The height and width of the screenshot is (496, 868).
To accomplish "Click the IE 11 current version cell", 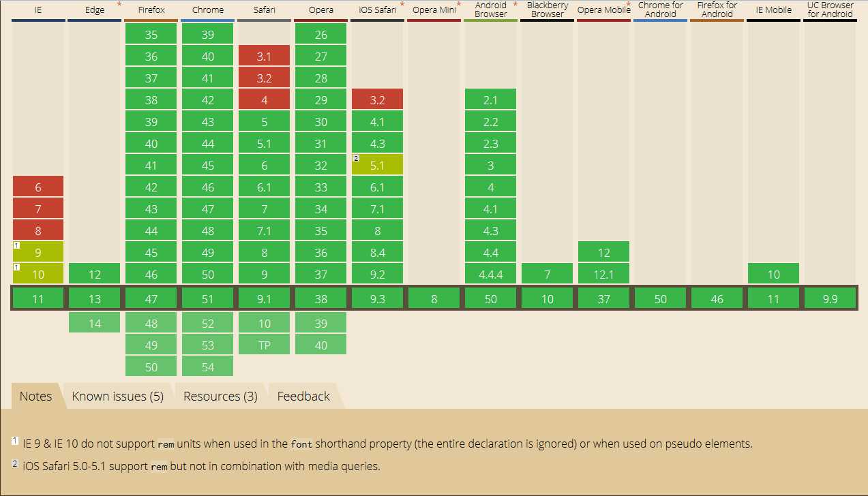I will click(38, 299).
